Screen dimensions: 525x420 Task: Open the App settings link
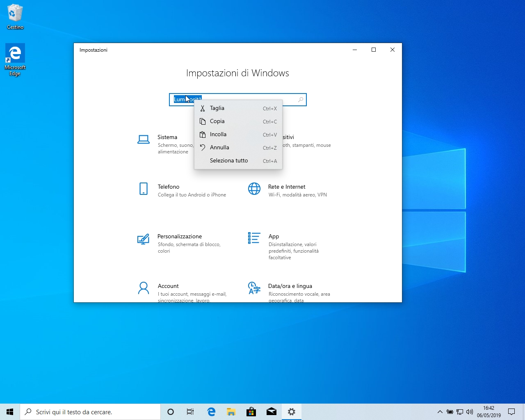point(274,236)
